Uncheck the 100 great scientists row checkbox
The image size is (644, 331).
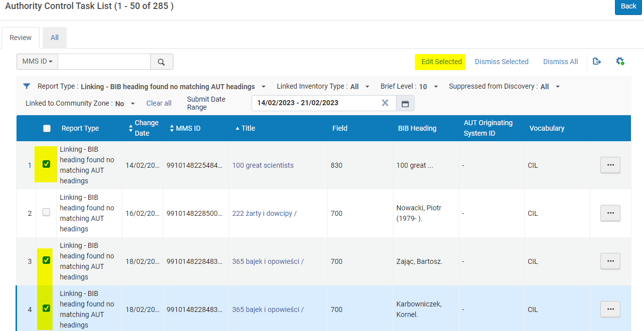click(47, 164)
